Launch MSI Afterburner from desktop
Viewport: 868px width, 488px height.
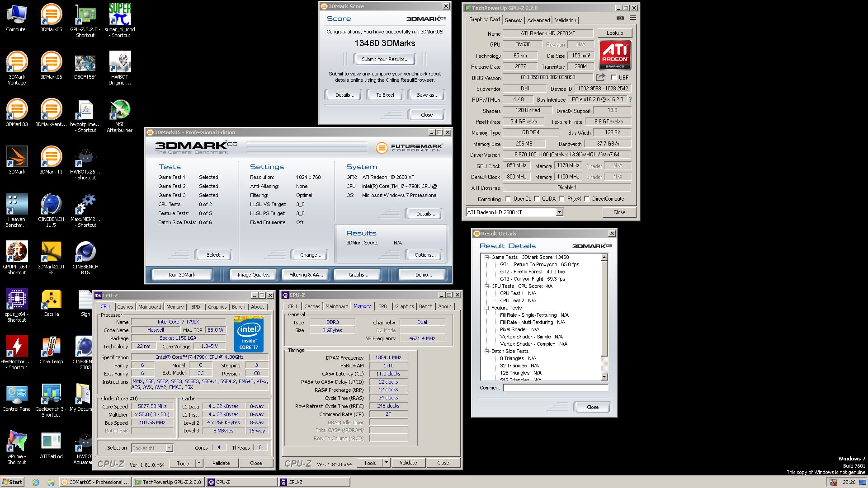(x=120, y=116)
